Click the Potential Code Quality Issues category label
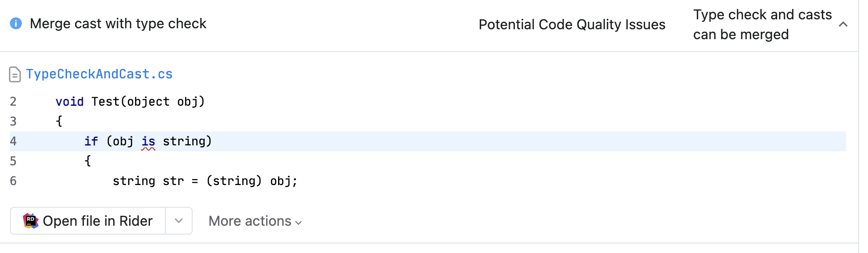This screenshot has width=868, height=253. 572,24
